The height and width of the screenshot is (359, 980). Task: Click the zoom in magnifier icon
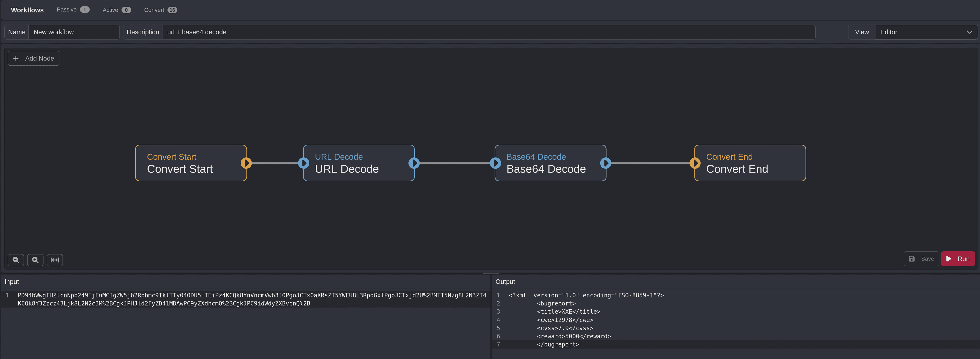click(35, 260)
